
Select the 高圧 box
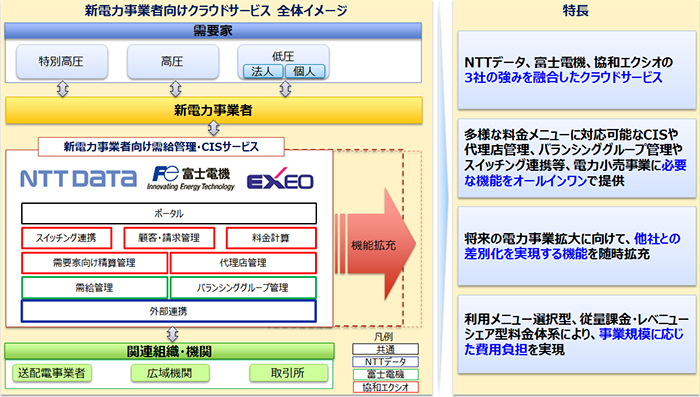(x=173, y=62)
